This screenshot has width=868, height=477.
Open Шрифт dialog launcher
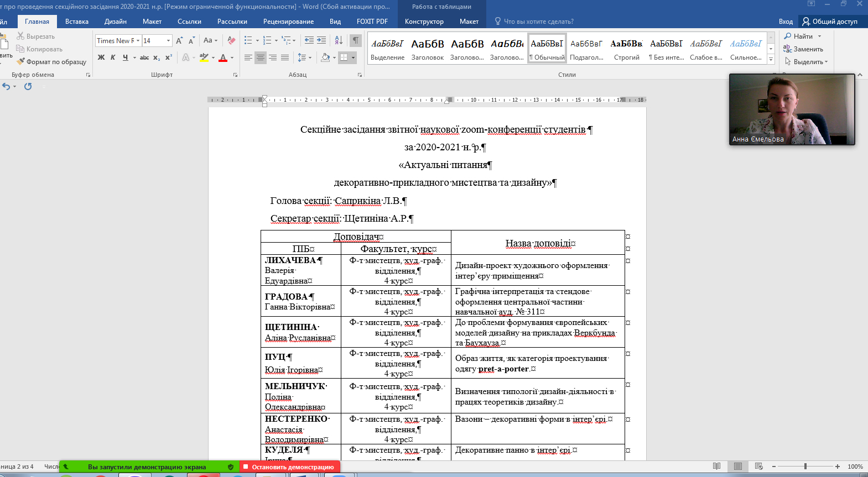tap(235, 75)
